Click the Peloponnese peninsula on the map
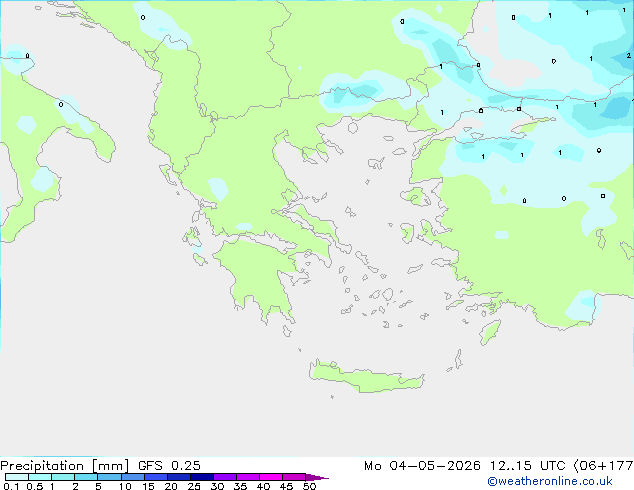Image resolution: width=634 pixels, height=490 pixels. (x=259, y=279)
